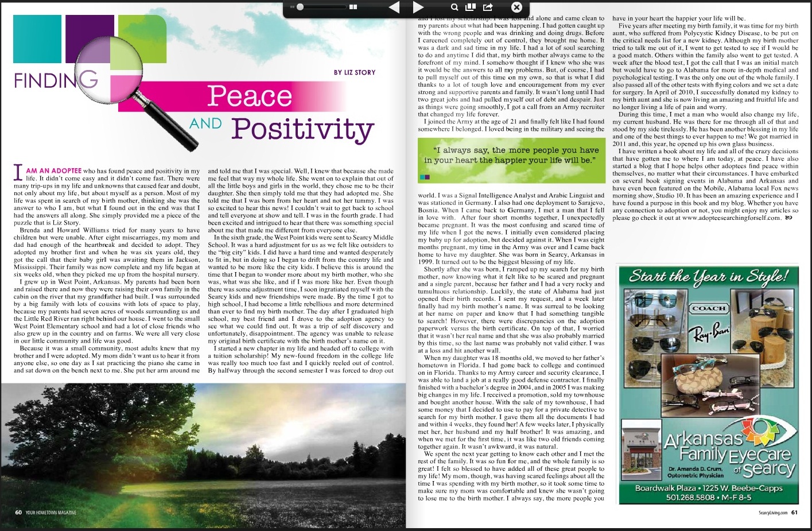Click the "Start the Year in Style!" ad headline

click(708, 276)
